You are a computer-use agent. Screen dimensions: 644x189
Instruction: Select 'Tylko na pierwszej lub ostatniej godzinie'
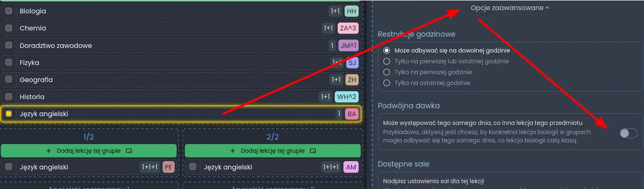[386, 61]
